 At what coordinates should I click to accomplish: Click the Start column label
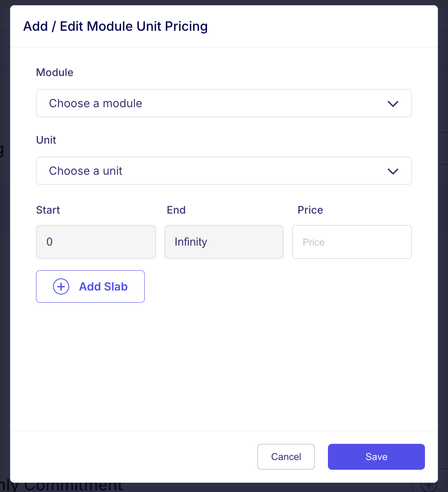[x=48, y=210]
